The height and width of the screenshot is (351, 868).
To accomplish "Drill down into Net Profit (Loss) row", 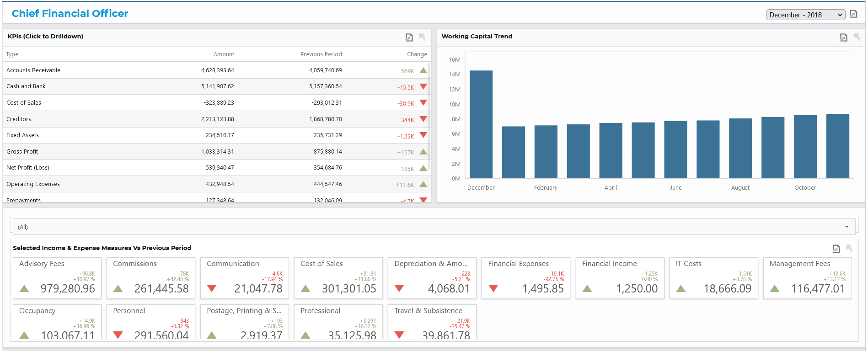I will pos(217,168).
